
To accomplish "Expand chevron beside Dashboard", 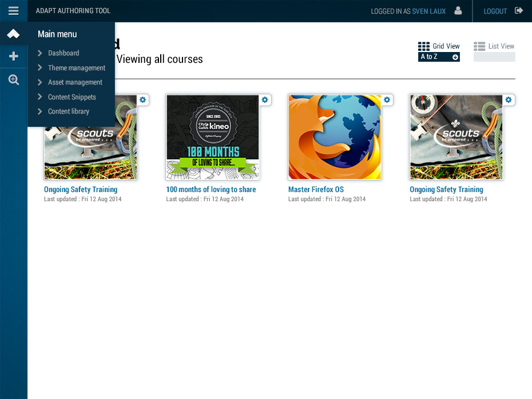I will 40,53.
